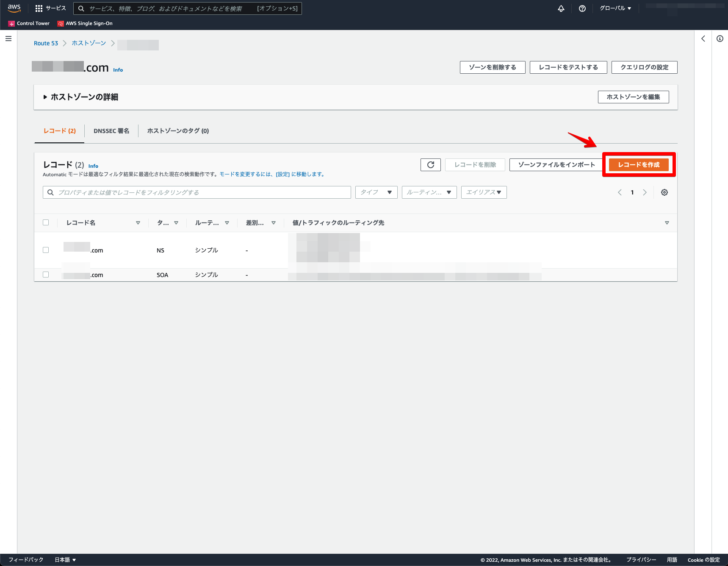
Task: Open the info panel circle icon
Action: tap(720, 39)
